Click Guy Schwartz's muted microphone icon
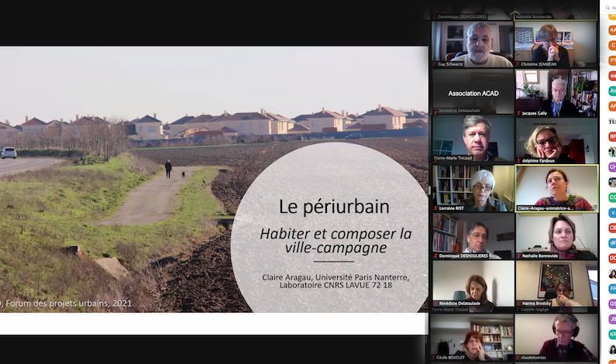The image size is (616, 364). (x=435, y=64)
